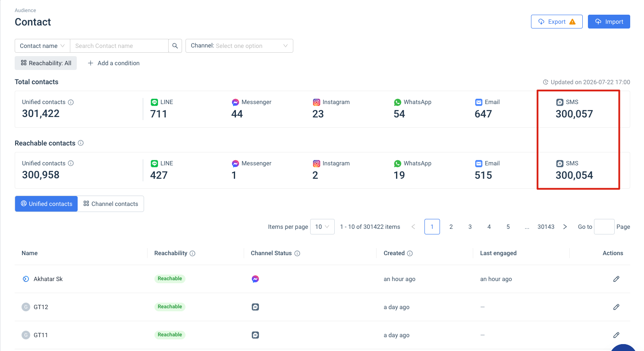Click total Unified contacts count 301,422
644x351 pixels.
coord(41,114)
